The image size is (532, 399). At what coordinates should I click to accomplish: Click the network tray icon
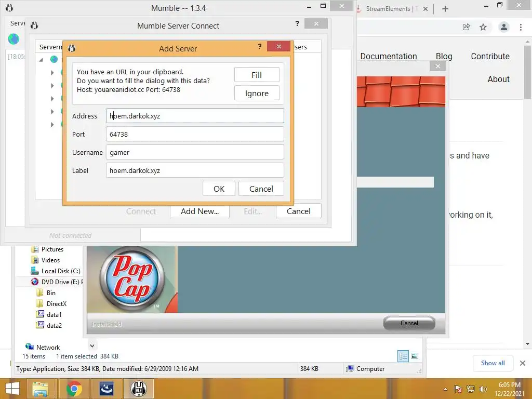pos(471,389)
